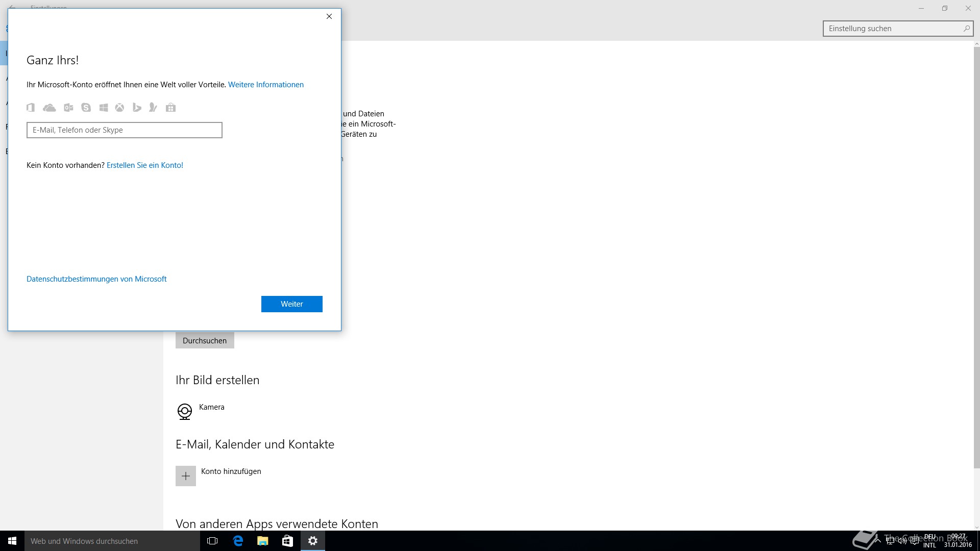Open Datenschutzbestimmungen von Microsoft link
Image resolution: width=980 pixels, height=551 pixels.
96,279
